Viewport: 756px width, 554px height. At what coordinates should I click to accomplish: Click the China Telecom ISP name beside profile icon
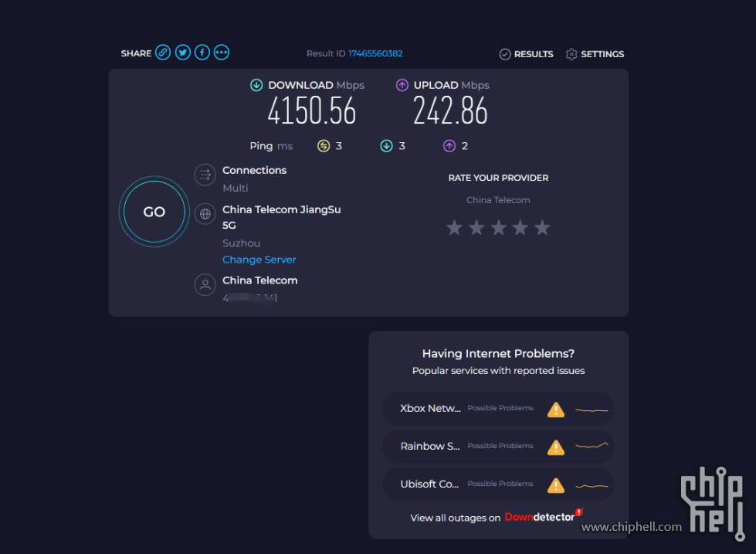[260, 280]
